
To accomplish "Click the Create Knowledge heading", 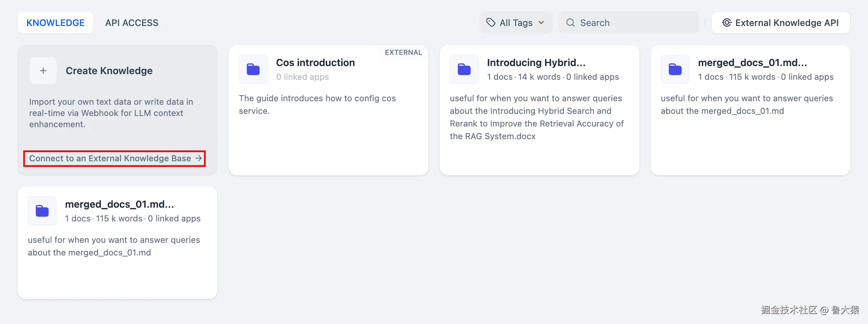I will click(x=109, y=71).
